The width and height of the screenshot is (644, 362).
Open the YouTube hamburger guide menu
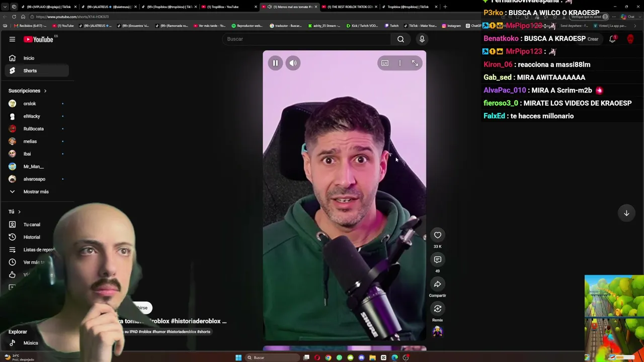[x=12, y=39]
